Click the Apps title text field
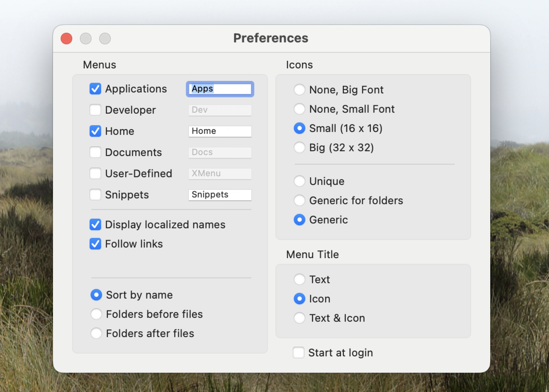This screenshot has height=392, width=549. tap(220, 89)
